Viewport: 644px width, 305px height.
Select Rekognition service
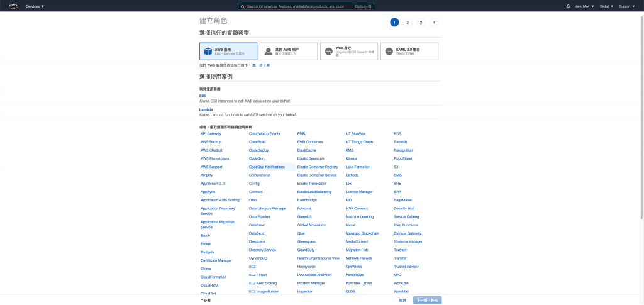coord(403,150)
